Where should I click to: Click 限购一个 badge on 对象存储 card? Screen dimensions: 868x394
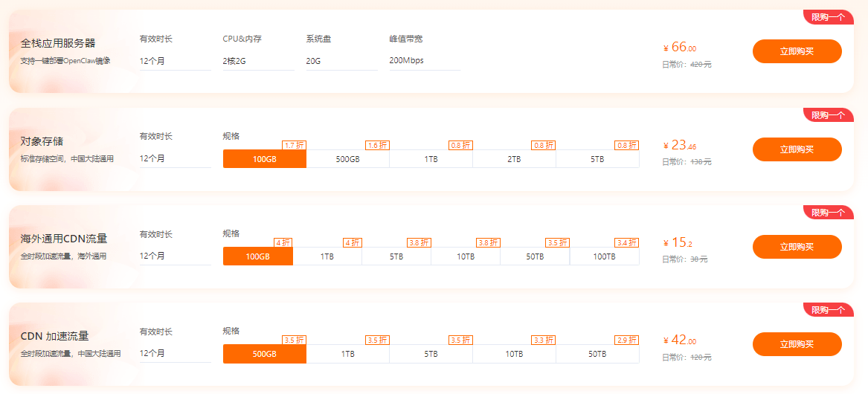[828, 115]
